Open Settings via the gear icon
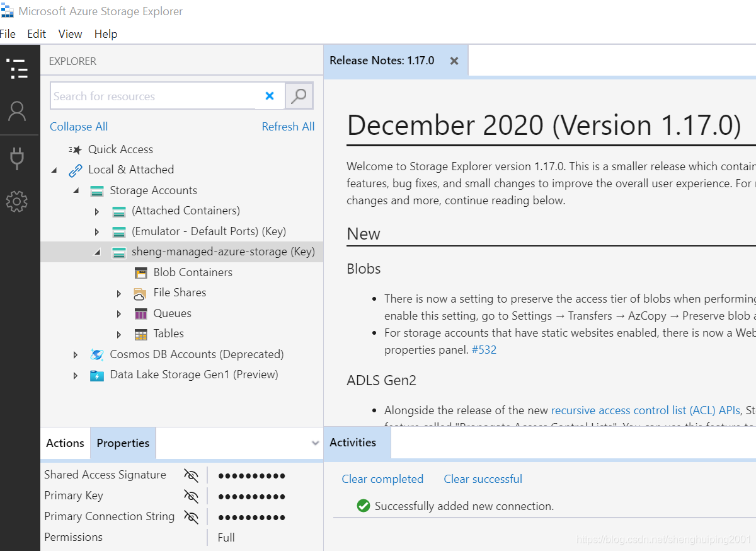The height and width of the screenshot is (551, 756). coord(19,201)
